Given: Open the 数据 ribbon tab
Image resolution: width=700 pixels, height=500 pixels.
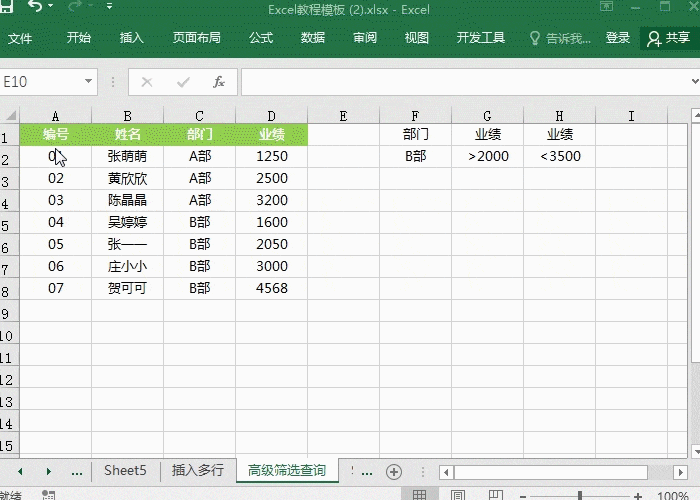Looking at the screenshot, I should 313,38.
